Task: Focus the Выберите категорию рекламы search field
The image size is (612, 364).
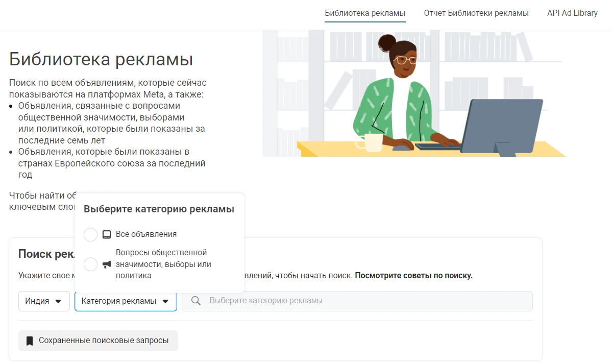Action: (357, 301)
